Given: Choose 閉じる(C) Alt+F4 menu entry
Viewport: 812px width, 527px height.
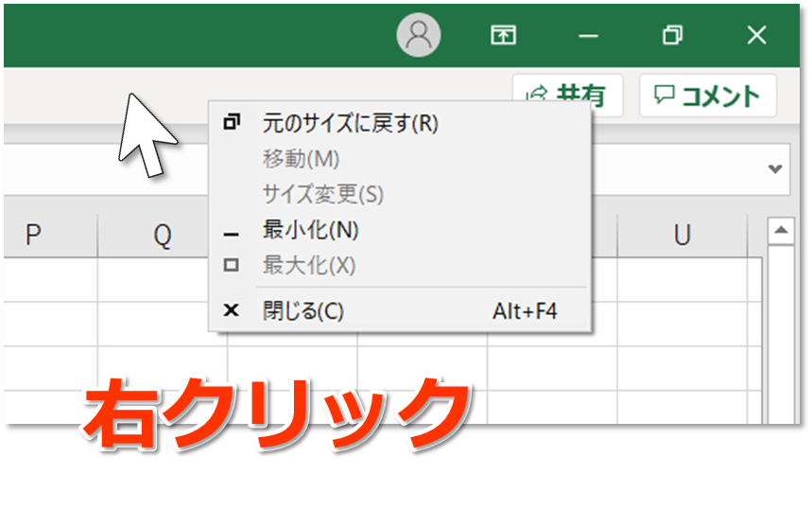Looking at the screenshot, I should pyautogui.click(x=400, y=311).
